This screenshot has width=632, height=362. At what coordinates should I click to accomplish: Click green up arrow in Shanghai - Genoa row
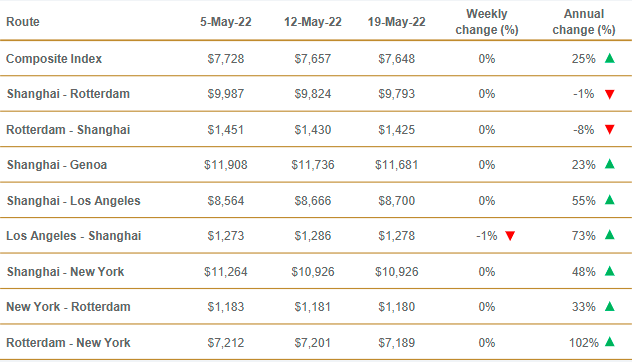pyautogui.click(x=610, y=164)
